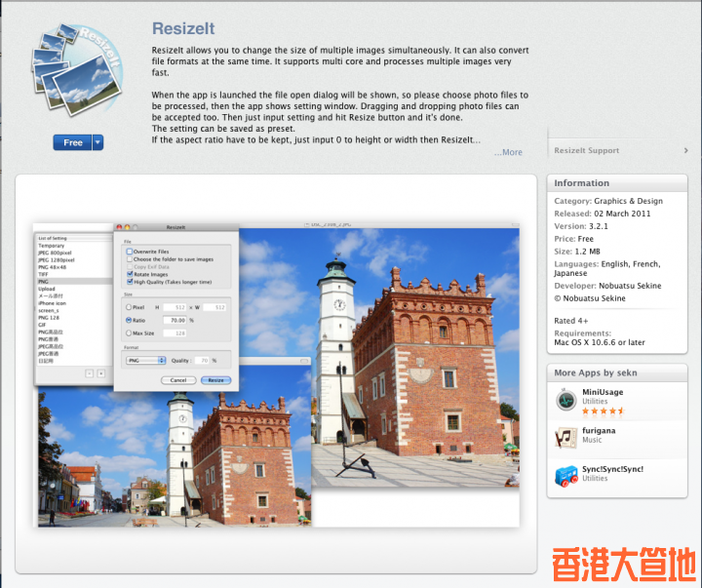Select the Max Size radio button

click(x=129, y=333)
